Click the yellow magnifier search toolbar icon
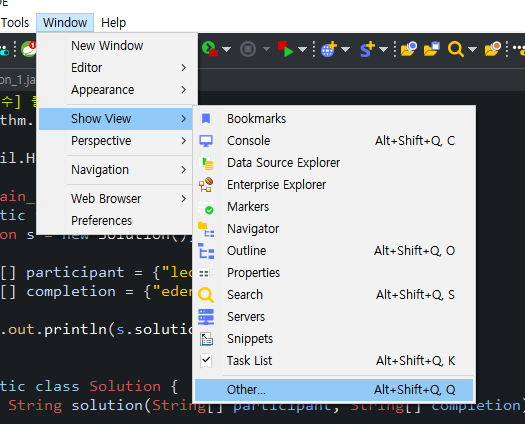Image resolution: width=525 pixels, height=424 pixels. (456, 49)
